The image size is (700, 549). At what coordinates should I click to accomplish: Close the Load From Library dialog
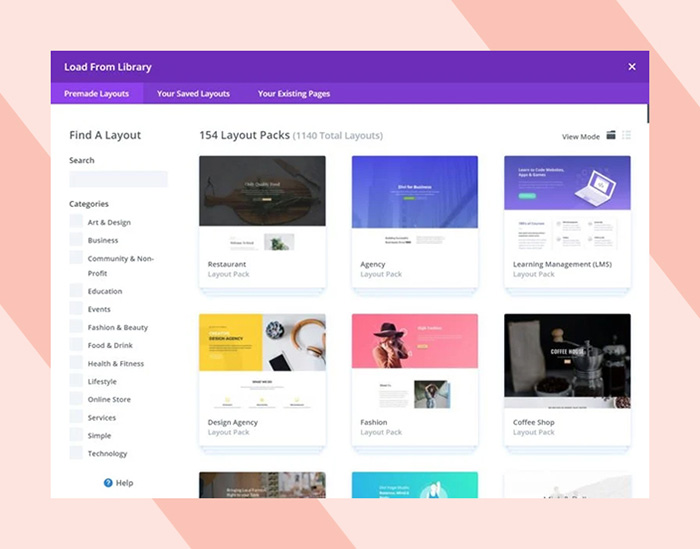[x=632, y=67]
